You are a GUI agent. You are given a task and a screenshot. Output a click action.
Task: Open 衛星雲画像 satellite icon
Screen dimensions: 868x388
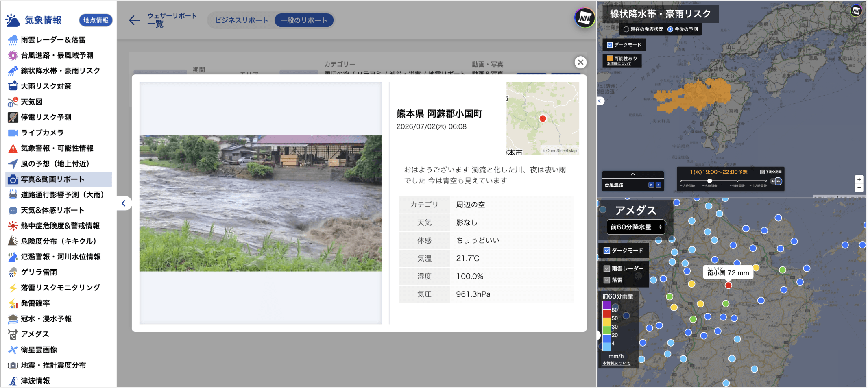tap(13, 350)
